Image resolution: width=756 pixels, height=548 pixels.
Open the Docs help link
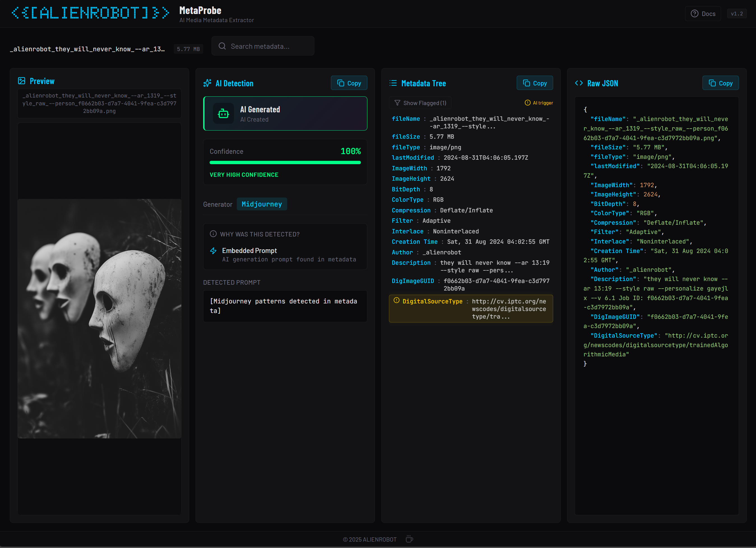703,14
